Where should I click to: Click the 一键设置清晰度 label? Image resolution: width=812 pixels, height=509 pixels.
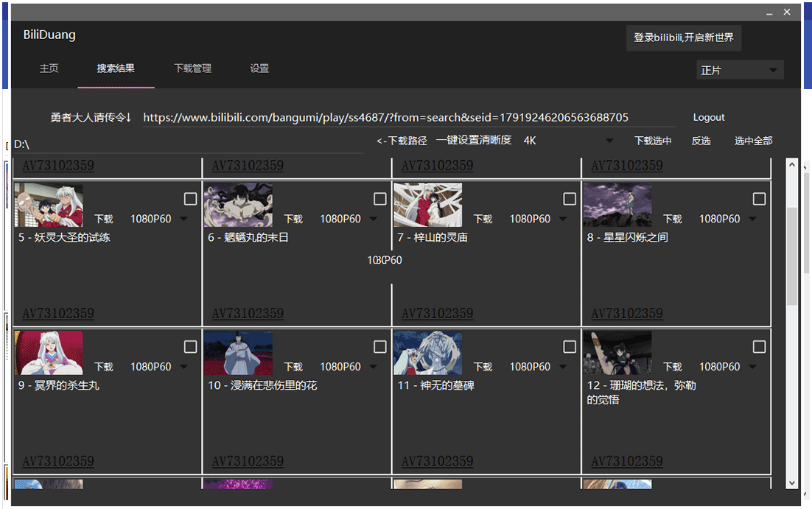(474, 140)
